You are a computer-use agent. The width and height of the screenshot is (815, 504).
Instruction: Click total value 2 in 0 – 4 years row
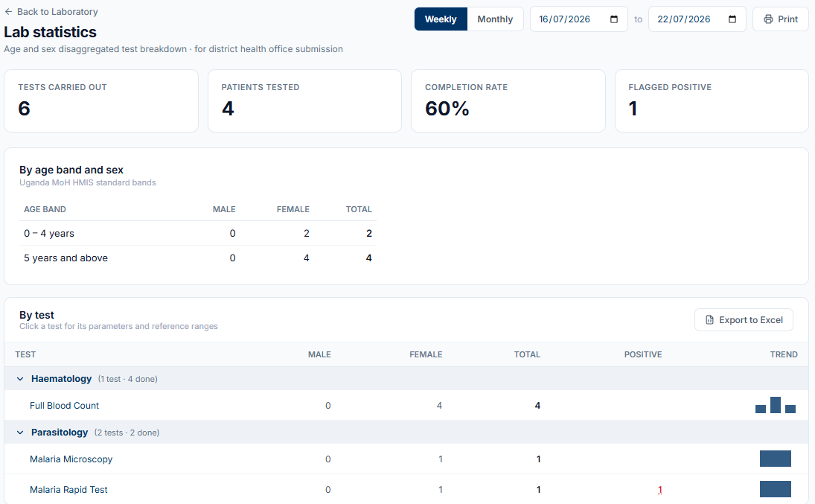click(369, 233)
